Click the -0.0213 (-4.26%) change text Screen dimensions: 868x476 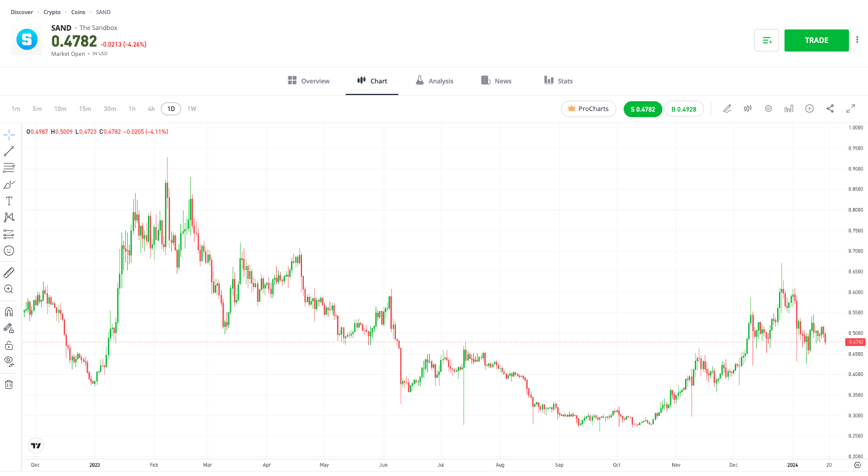click(x=123, y=44)
